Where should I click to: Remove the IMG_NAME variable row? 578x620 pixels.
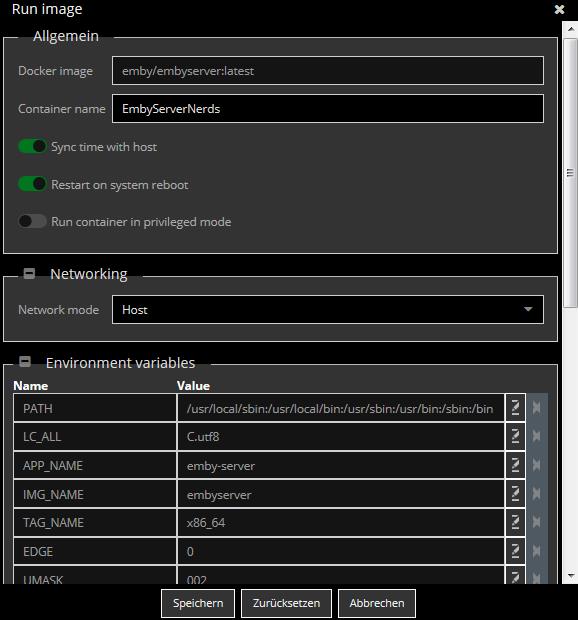pos(536,493)
